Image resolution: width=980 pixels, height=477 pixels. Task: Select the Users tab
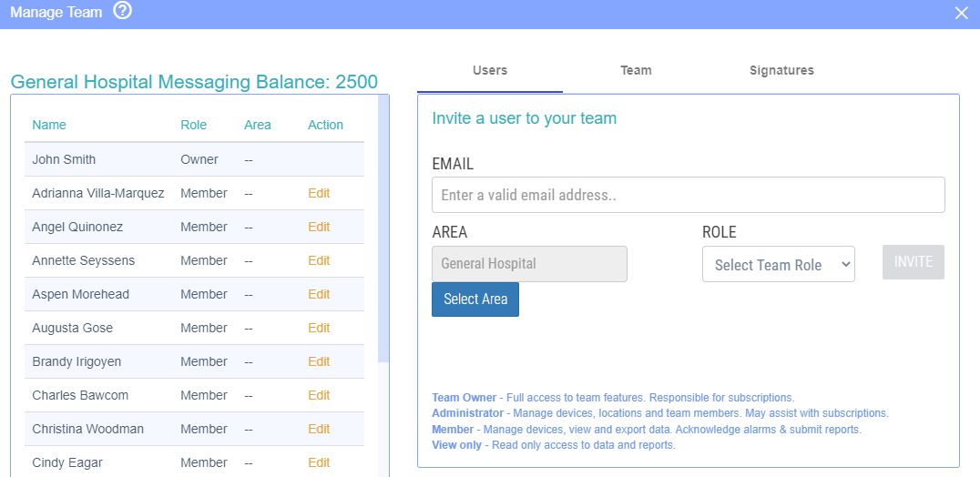point(490,70)
